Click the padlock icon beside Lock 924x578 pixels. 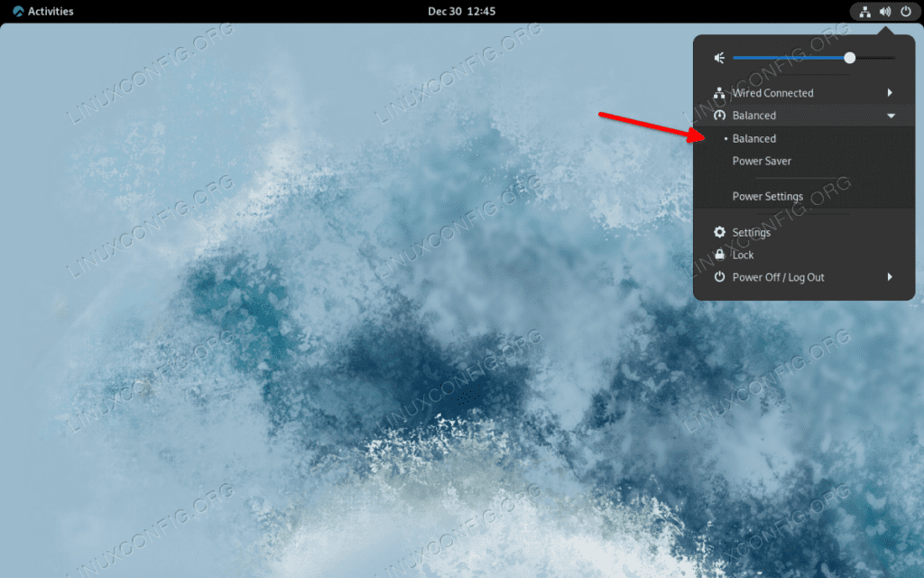(719, 254)
